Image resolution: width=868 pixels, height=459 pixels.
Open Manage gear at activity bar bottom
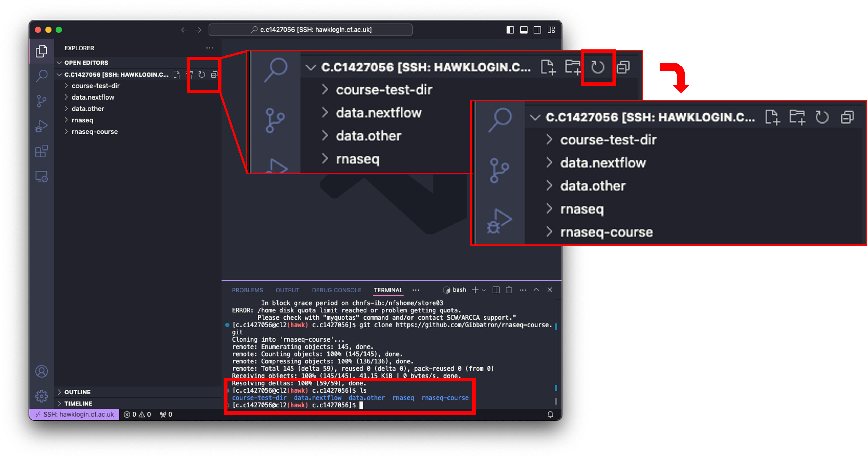(x=42, y=396)
